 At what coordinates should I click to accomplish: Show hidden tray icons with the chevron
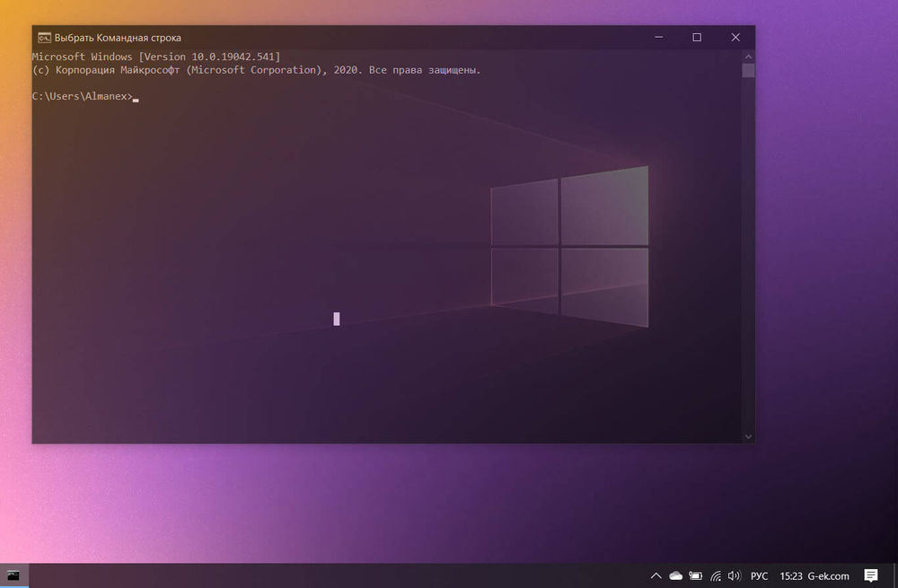tap(656, 575)
